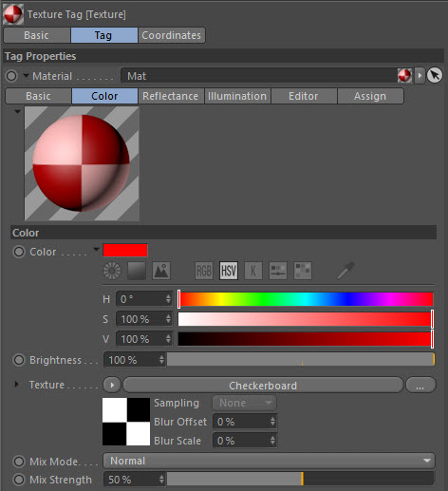Open the Coordinates tag tab
The width and height of the screenshot is (448, 491).
pyautogui.click(x=171, y=35)
